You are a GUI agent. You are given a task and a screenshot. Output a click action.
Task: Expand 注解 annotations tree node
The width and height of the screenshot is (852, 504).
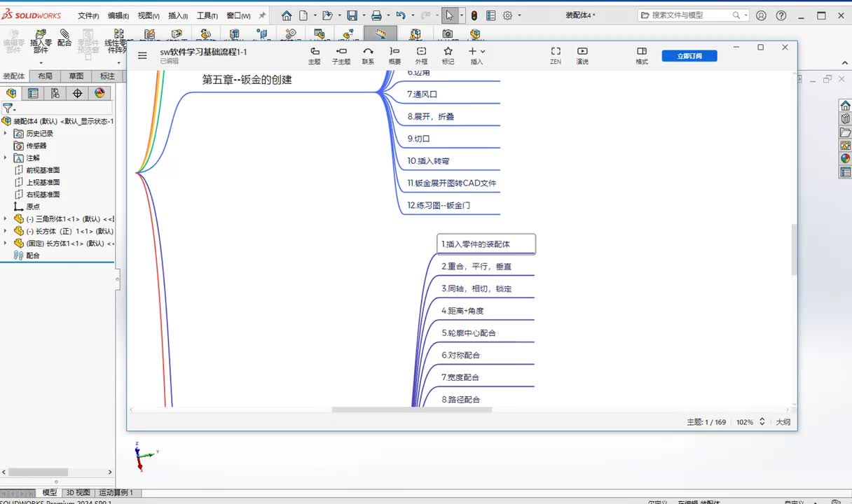click(x=6, y=157)
